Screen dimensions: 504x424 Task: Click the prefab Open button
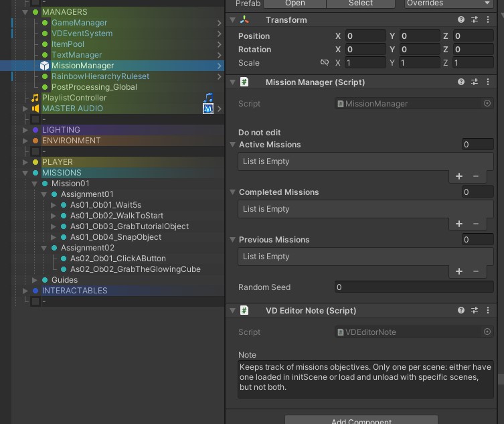pyautogui.click(x=295, y=3)
